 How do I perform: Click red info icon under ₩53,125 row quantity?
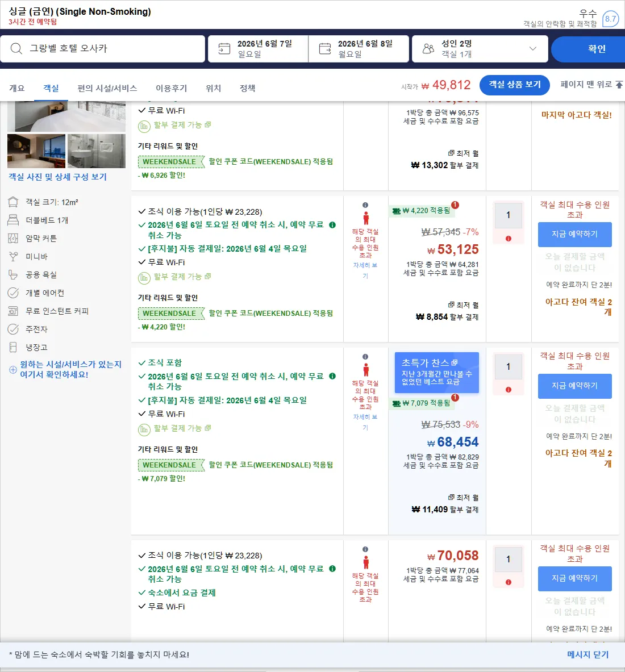[509, 238]
